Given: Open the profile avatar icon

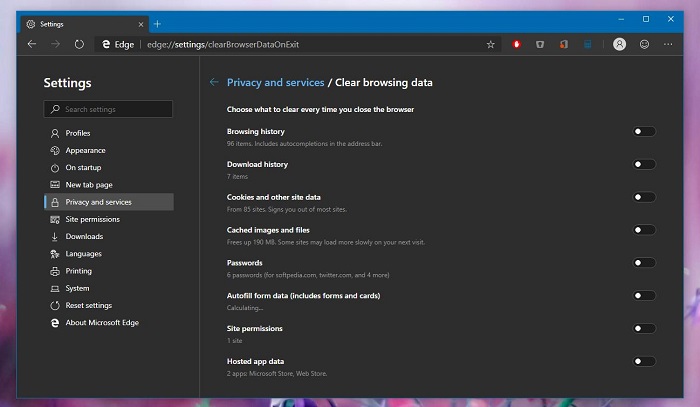Looking at the screenshot, I should point(619,44).
